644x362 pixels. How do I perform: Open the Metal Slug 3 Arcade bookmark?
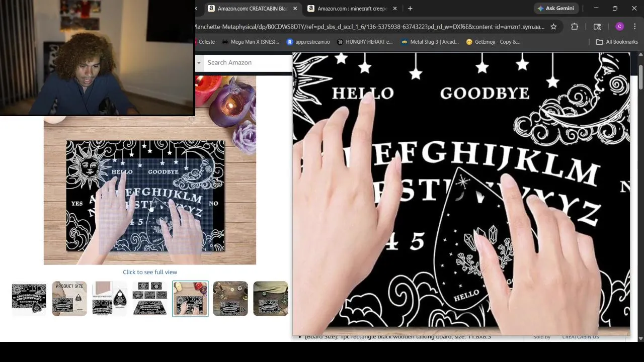coord(430,42)
